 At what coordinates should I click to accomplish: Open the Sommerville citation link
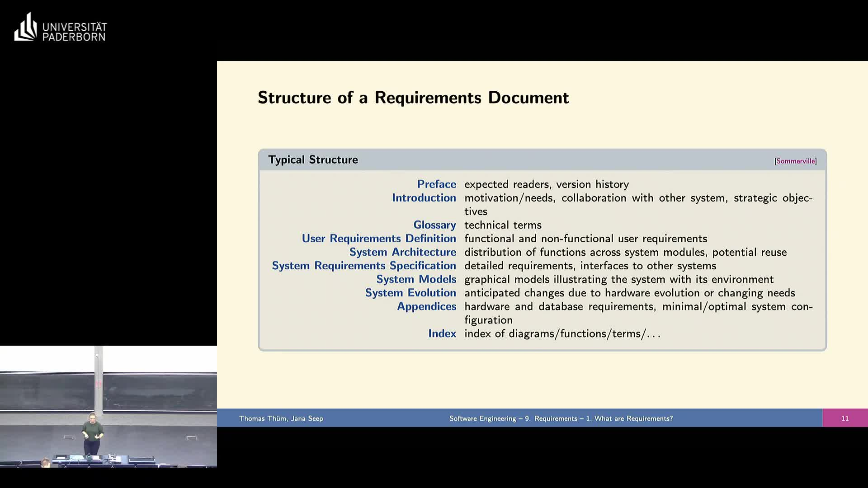(795, 161)
